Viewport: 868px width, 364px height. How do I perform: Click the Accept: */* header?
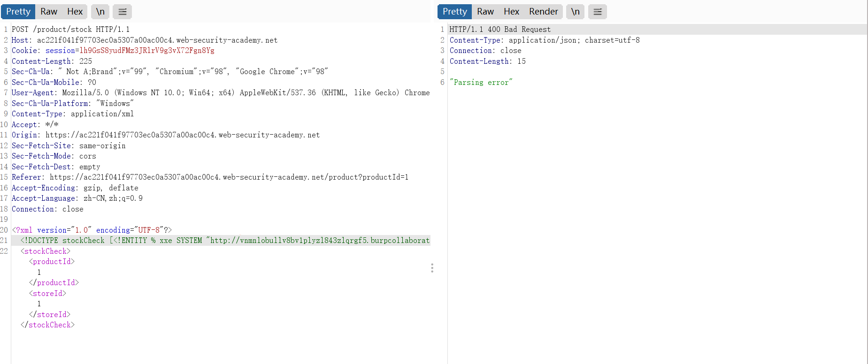click(x=35, y=124)
